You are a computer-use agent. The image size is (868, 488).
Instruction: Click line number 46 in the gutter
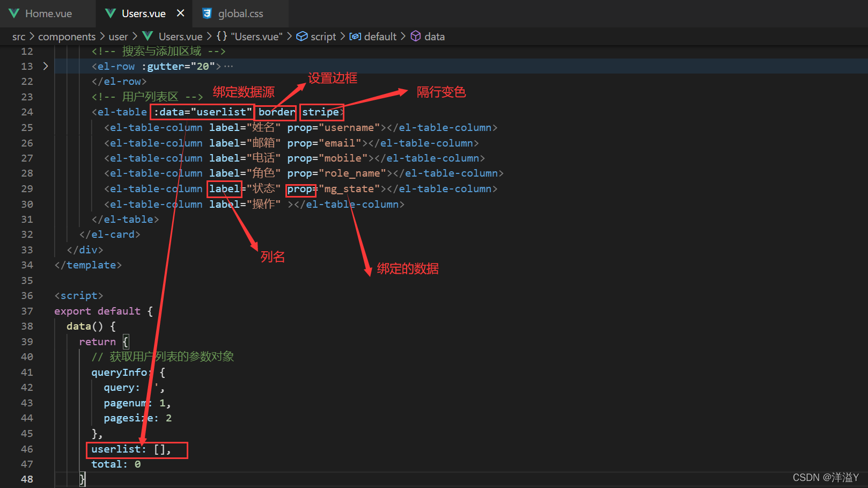point(27,449)
